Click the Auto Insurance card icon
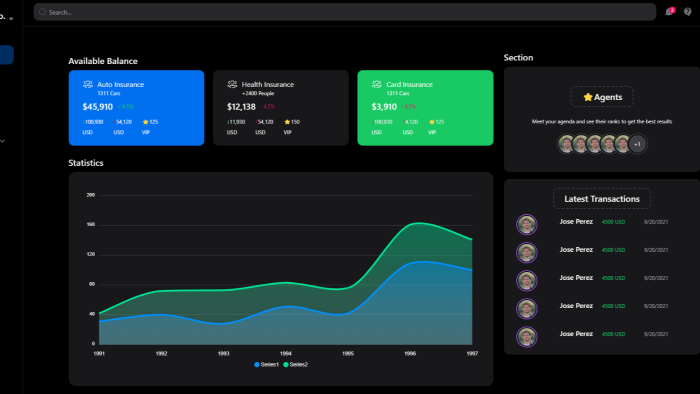 [88, 84]
